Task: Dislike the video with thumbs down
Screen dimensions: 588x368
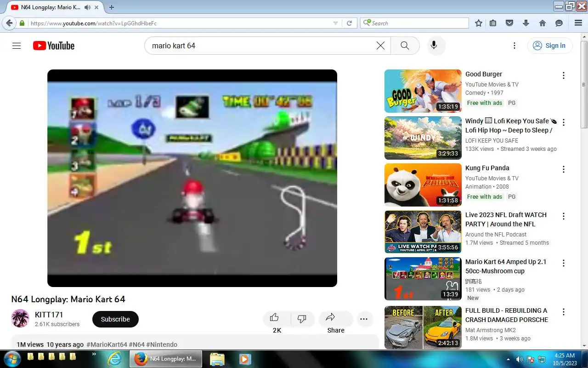Action: tap(302, 318)
